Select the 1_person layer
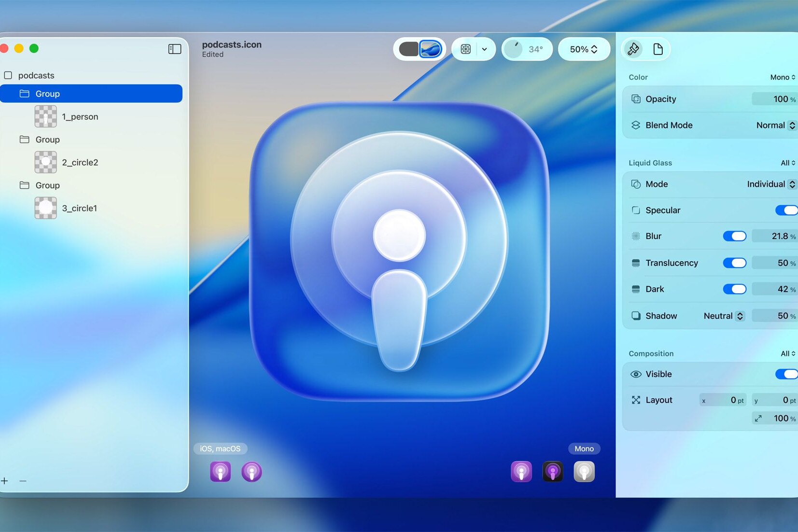798x532 pixels. click(x=80, y=116)
